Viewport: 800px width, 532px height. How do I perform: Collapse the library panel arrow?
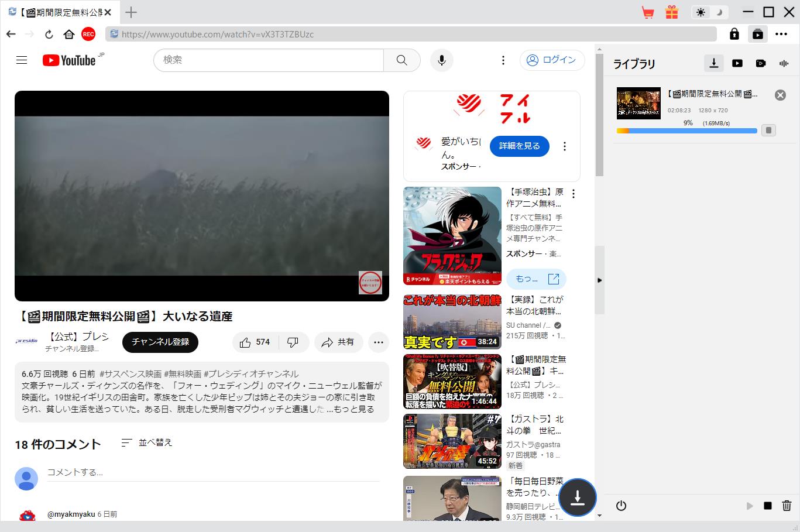599,280
